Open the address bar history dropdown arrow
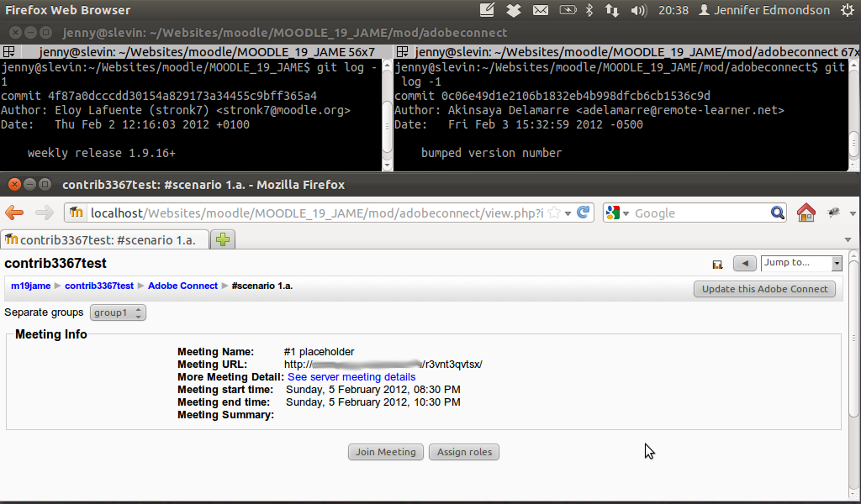 (x=568, y=213)
